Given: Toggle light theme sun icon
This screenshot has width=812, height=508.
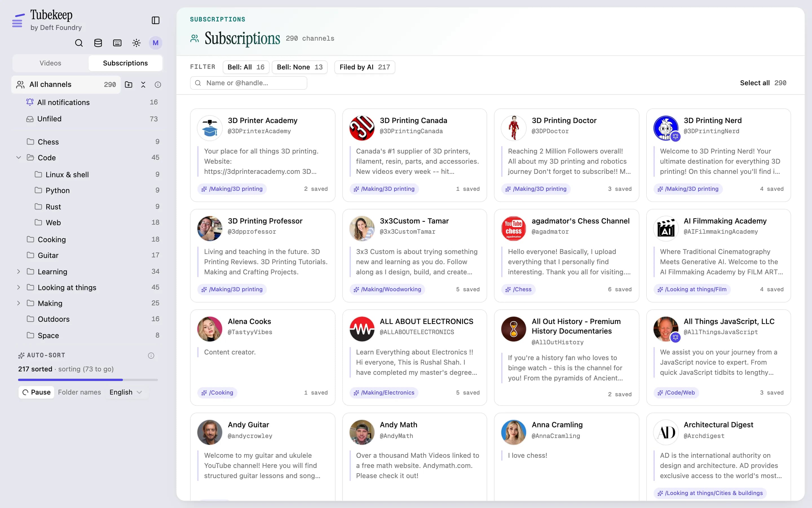Looking at the screenshot, I should tap(136, 43).
